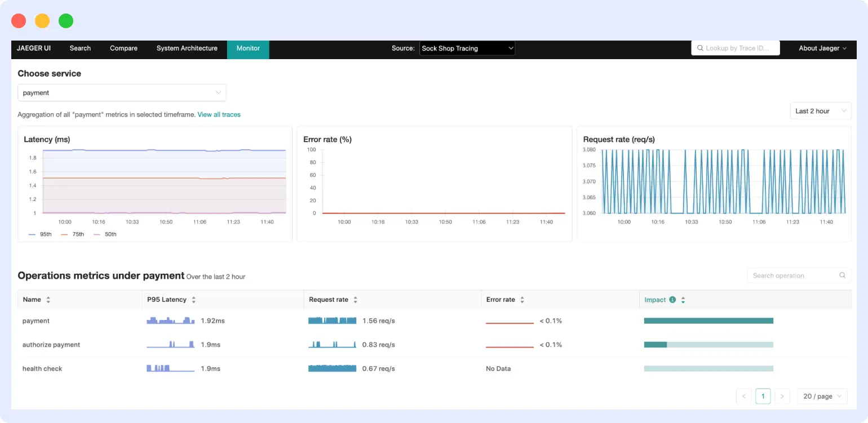
Task: Sort by Error rate column arrows
Action: pyautogui.click(x=522, y=300)
